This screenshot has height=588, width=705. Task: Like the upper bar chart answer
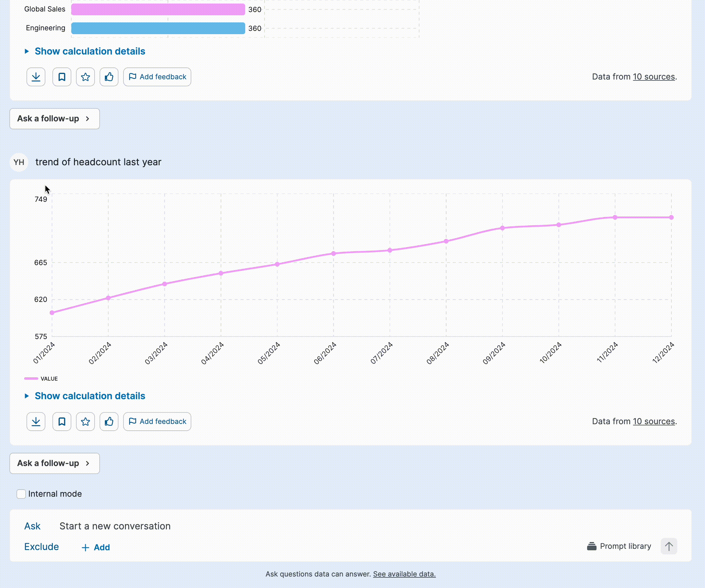pos(109,77)
